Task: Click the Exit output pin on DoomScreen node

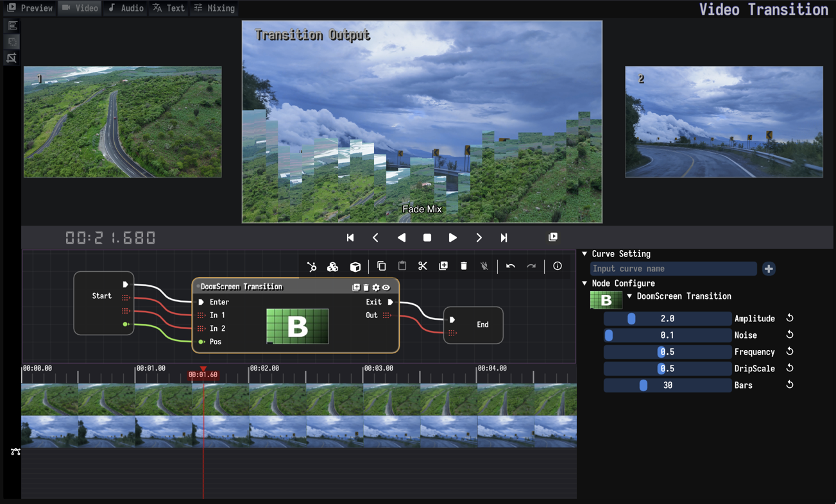Action: (390, 302)
